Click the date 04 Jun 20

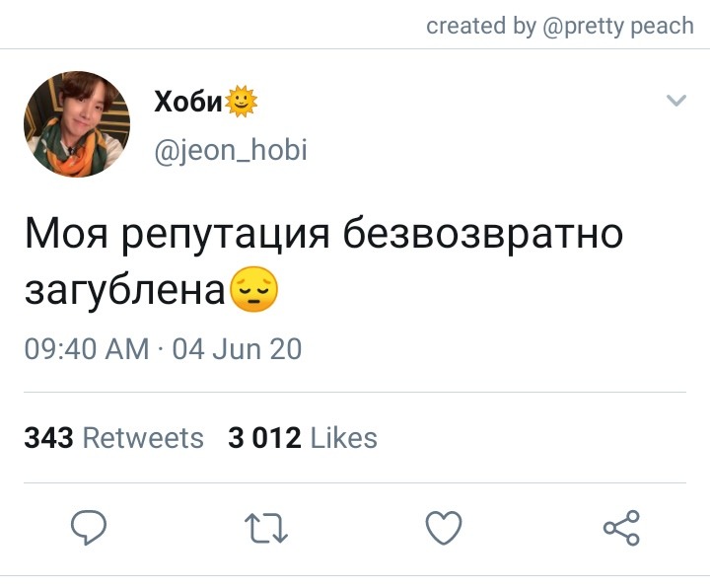pos(237,349)
